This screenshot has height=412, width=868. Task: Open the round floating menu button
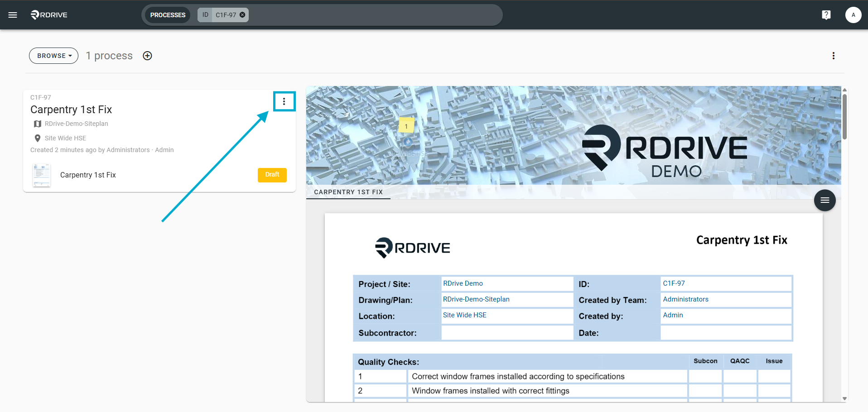pos(825,200)
